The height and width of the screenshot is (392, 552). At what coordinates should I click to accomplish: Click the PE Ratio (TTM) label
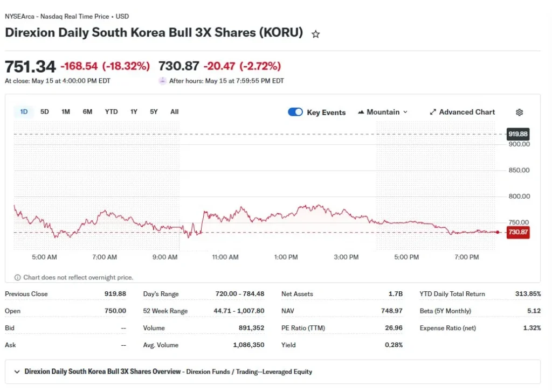[303, 328]
